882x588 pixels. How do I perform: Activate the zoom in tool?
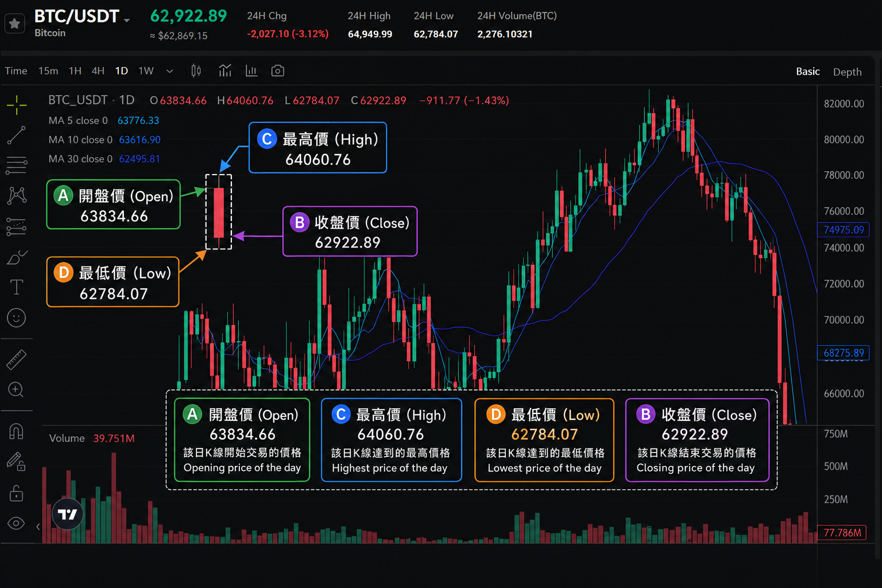[16, 390]
